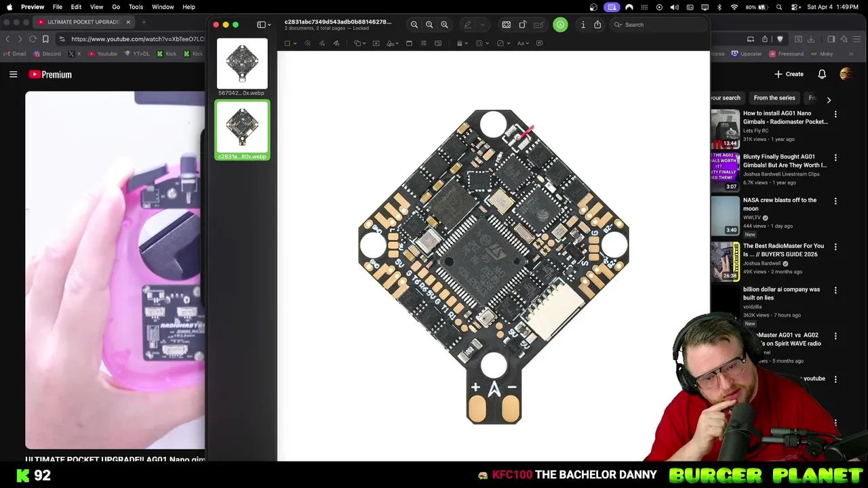Select the Instant Alpha wand tool

tap(307, 43)
